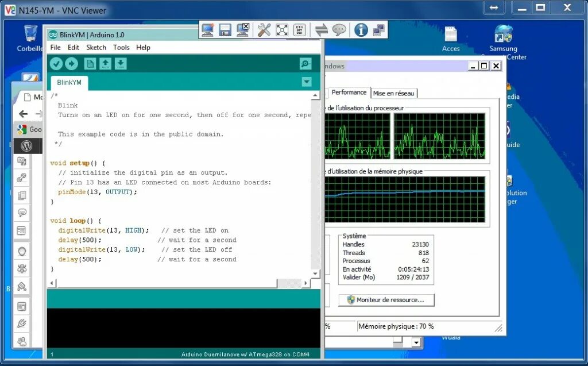Screen dimensions: 588x366
Task: Click the line digitalWrite(13, LOW);
Action: point(101,249)
